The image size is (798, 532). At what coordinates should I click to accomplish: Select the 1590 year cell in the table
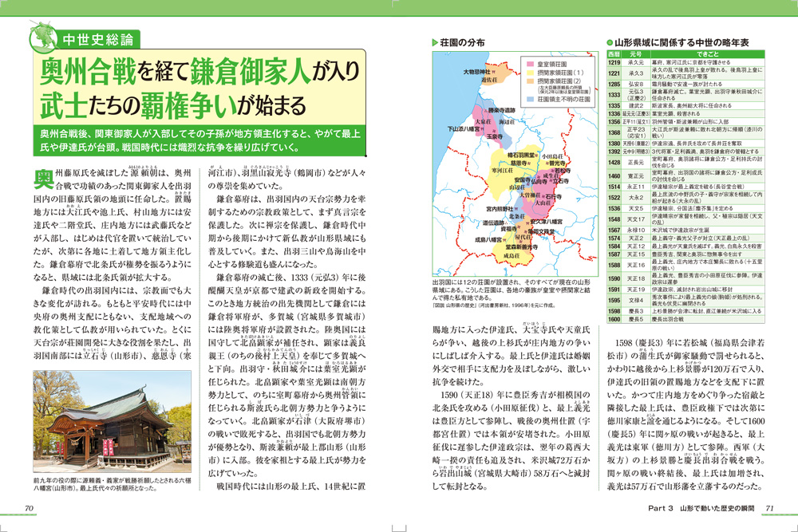[x=614, y=278]
